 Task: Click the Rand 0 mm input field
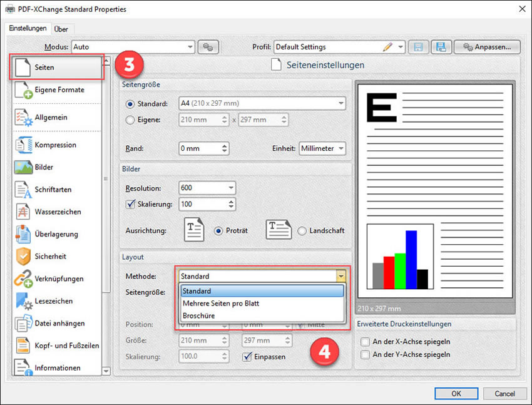[x=200, y=148]
